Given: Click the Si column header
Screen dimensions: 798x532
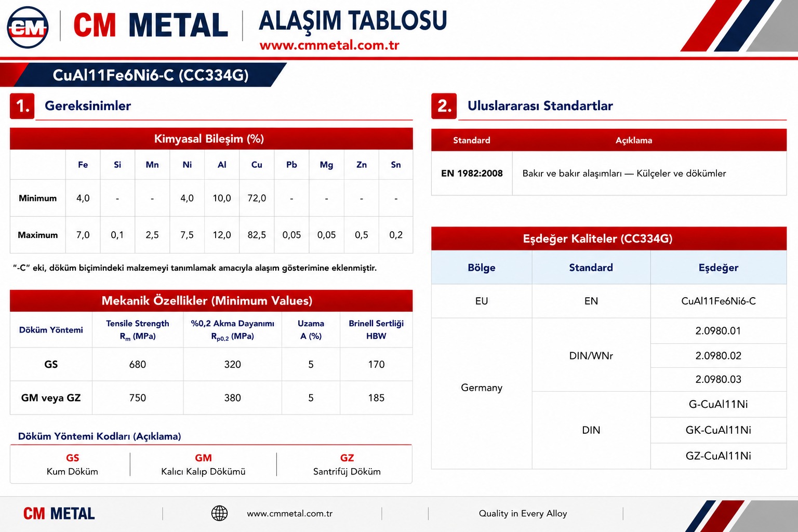Looking at the screenshot, I should coord(117,165).
